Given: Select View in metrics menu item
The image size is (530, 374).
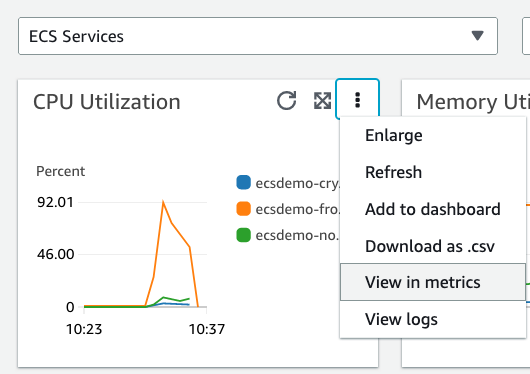Looking at the screenshot, I should [433, 282].
